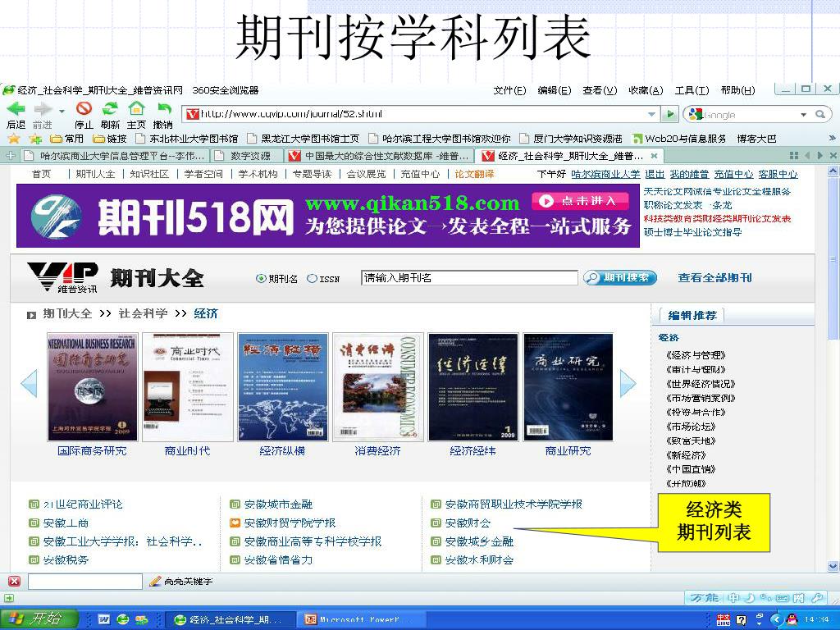Click the 点击进入 play button on banner
Viewport: 840px width, 630px height.
pos(580,201)
